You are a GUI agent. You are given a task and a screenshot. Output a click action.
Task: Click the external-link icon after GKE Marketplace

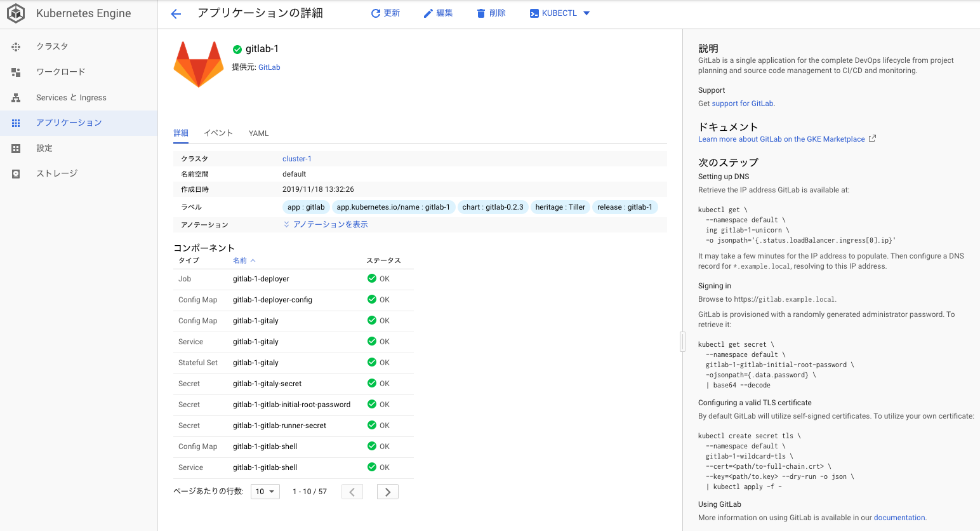pos(872,138)
